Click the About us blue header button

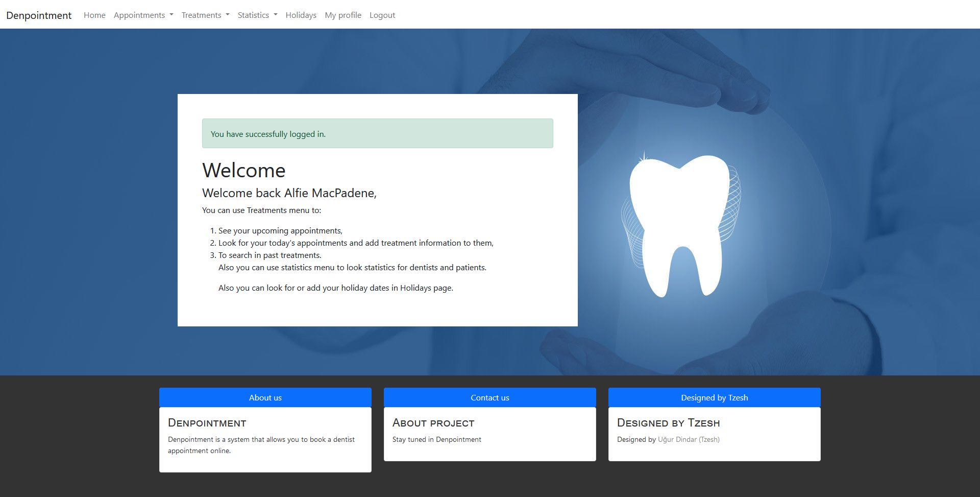tap(265, 397)
